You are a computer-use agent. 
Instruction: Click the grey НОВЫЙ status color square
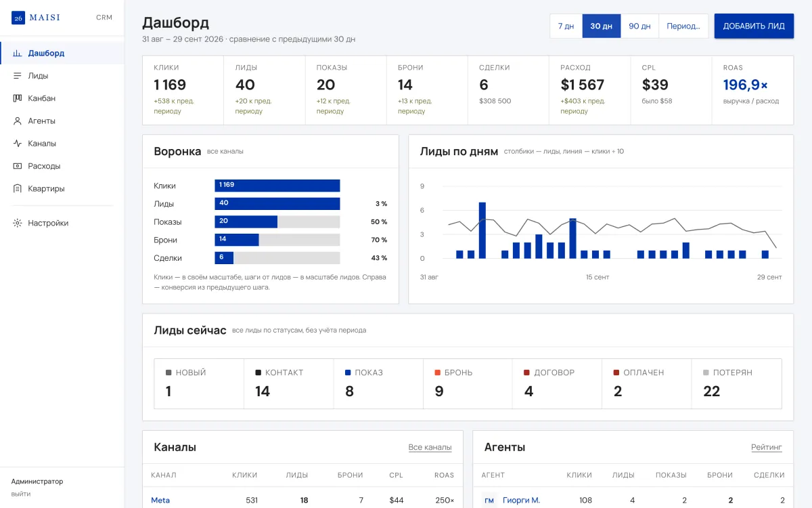point(168,373)
